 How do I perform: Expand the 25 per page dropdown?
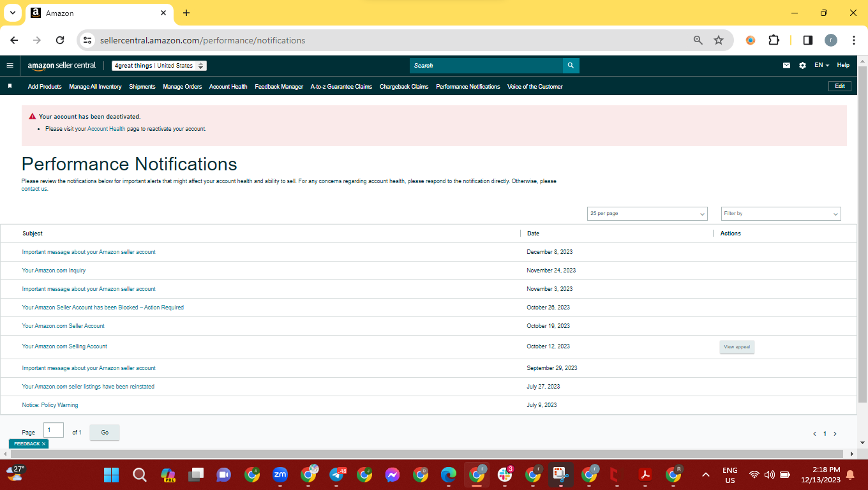pos(647,214)
